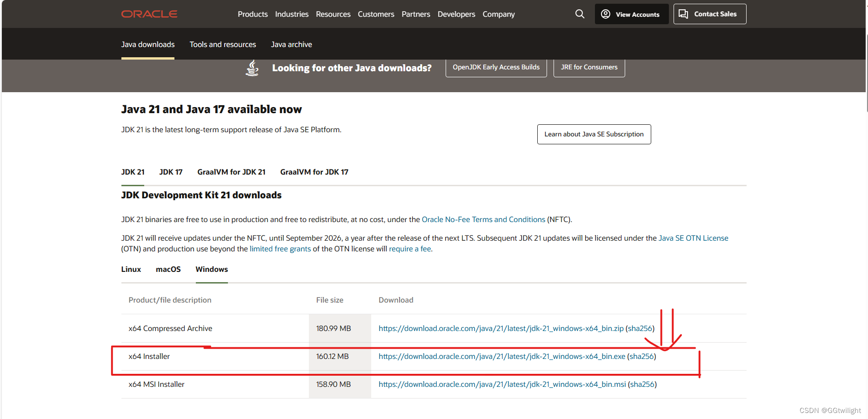Viewport: 868px width, 419px height.
Task: Open the require a fee link
Action: [410, 249]
